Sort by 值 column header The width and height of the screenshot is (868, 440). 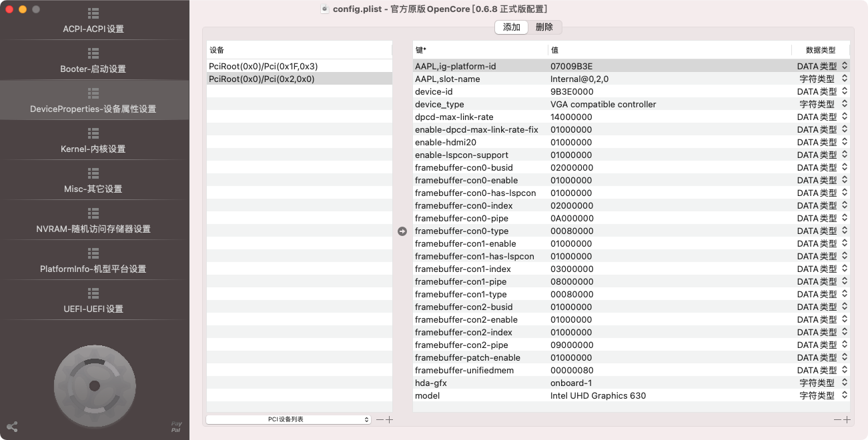[x=670, y=50]
